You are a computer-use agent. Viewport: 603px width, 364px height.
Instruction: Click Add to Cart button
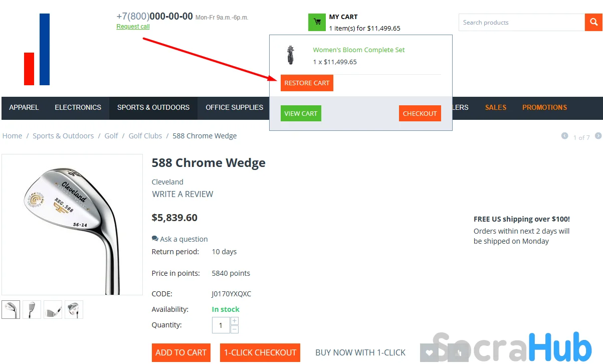(181, 352)
